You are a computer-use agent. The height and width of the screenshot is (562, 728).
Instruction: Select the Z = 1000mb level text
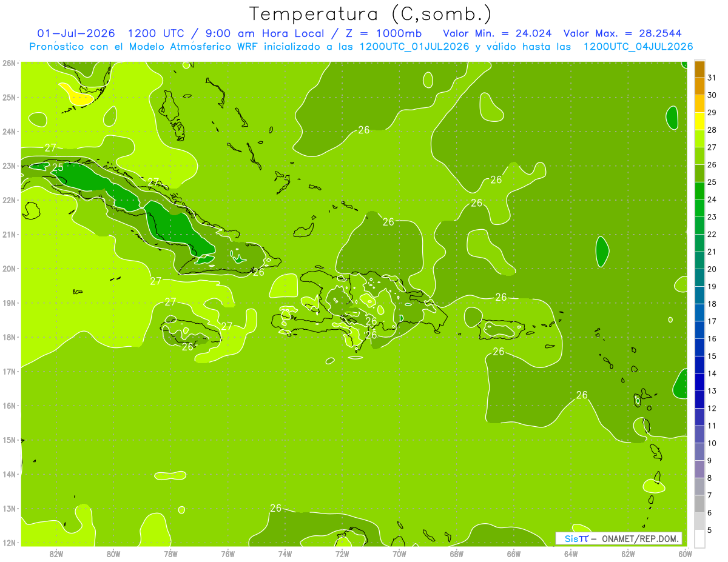pyautogui.click(x=383, y=33)
